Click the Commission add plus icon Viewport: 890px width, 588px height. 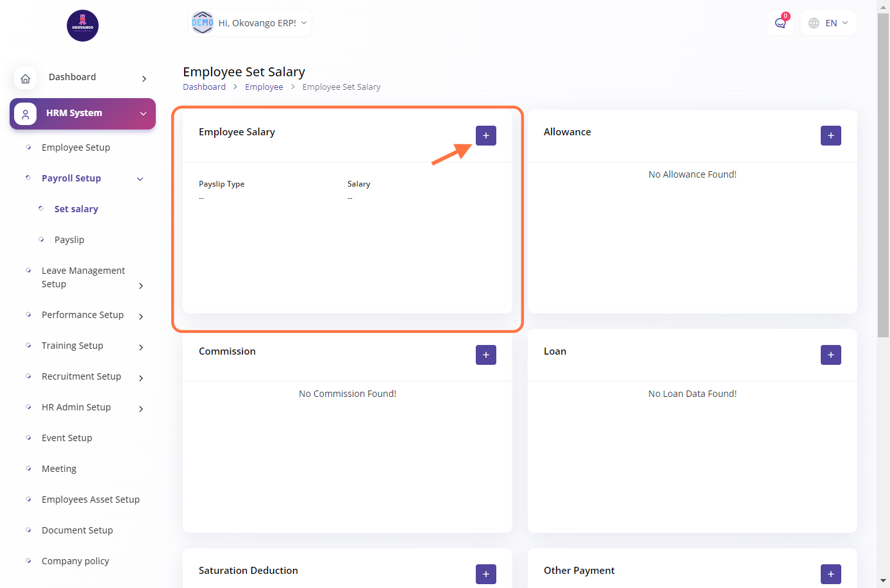coord(485,355)
